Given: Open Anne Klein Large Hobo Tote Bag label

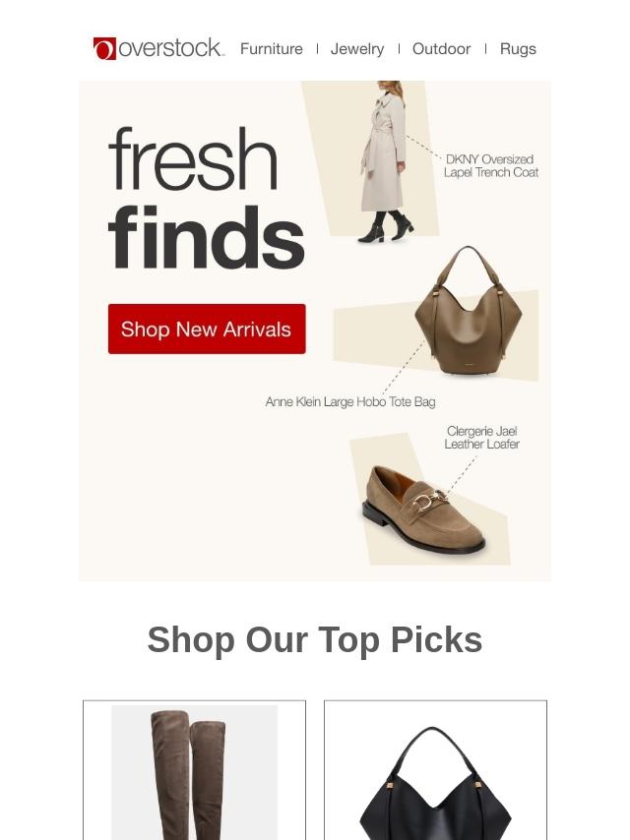Looking at the screenshot, I should (x=350, y=401).
